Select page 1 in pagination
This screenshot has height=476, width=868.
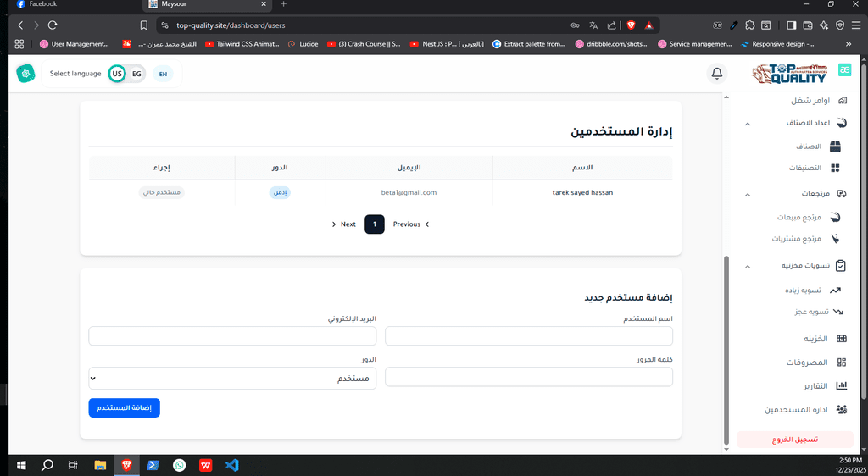[374, 224]
